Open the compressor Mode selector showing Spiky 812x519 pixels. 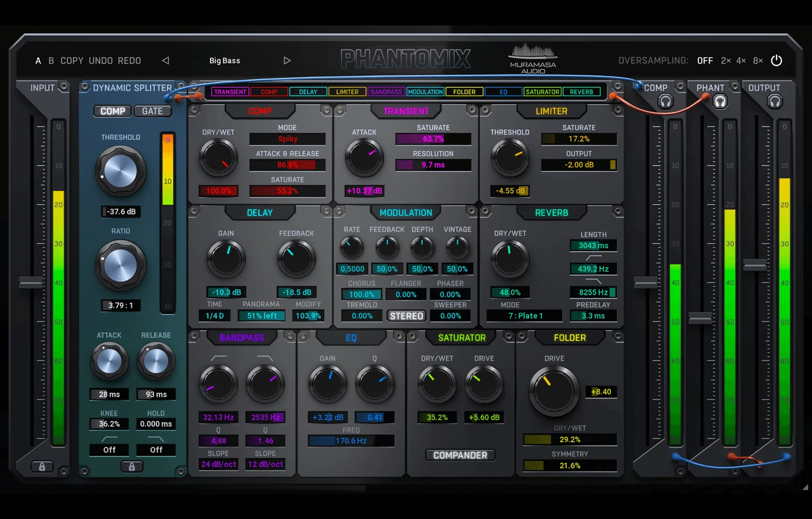(x=287, y=139)
